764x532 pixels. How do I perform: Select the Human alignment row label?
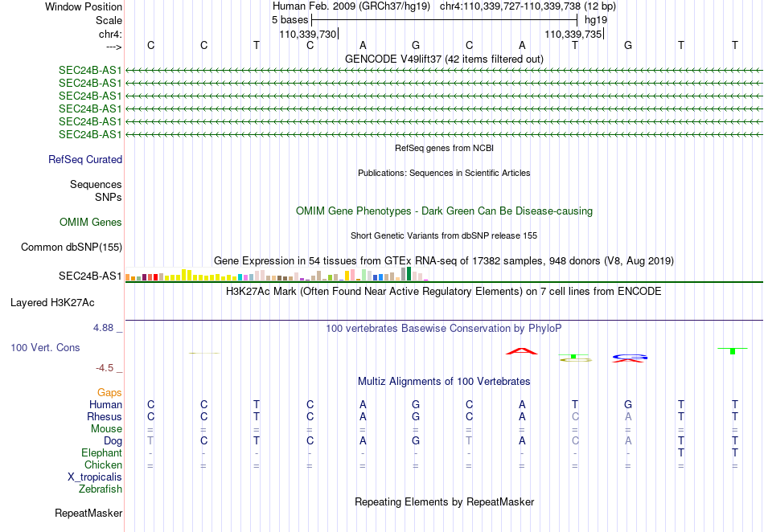[x=105, y=404]
